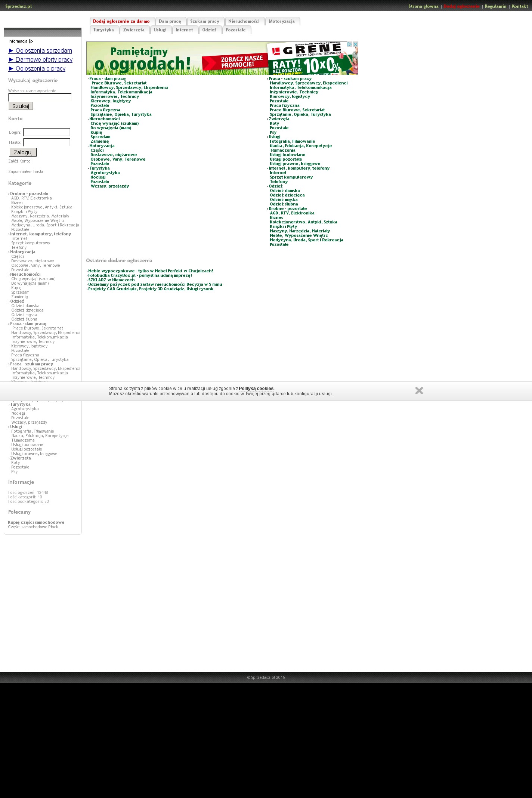Focus the Hasło password field
532x798 pixels.
[47, 142]
